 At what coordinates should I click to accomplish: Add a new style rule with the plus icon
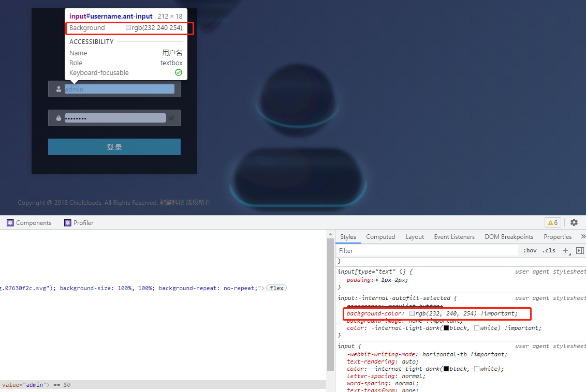point(565,250)
